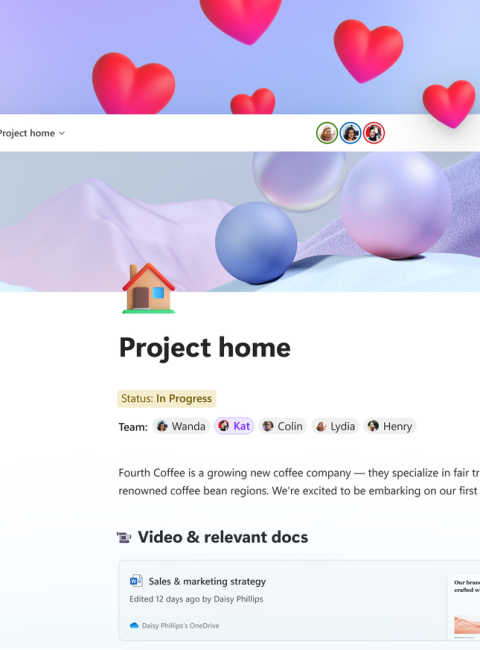Open the Sales & marketing strategy document
Viewport: 480px width, 650px height.
point(207,581)
